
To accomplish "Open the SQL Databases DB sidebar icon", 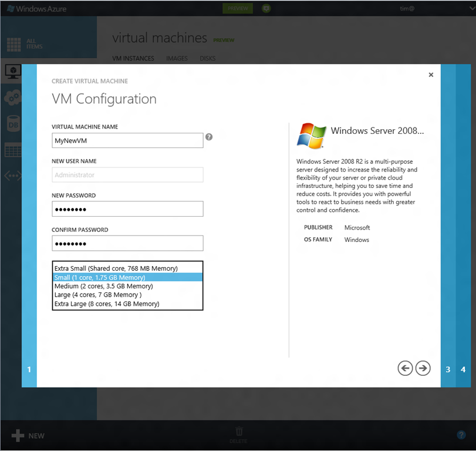I will 13,124.
